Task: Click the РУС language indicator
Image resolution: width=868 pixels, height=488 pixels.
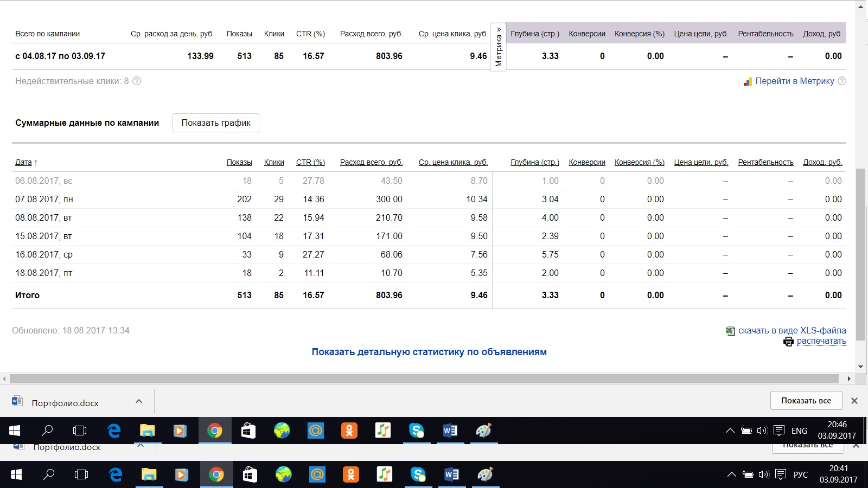Action: pos(801,474)
